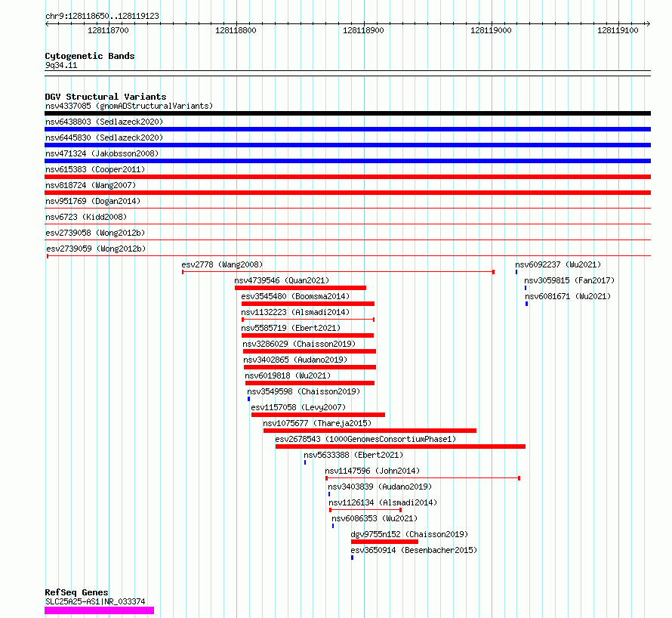The width and height of the screenshot is (672, 618).
Task: Select the blue nsv6081671 (Wu2021) marker
Action: [x=527, y=304]
